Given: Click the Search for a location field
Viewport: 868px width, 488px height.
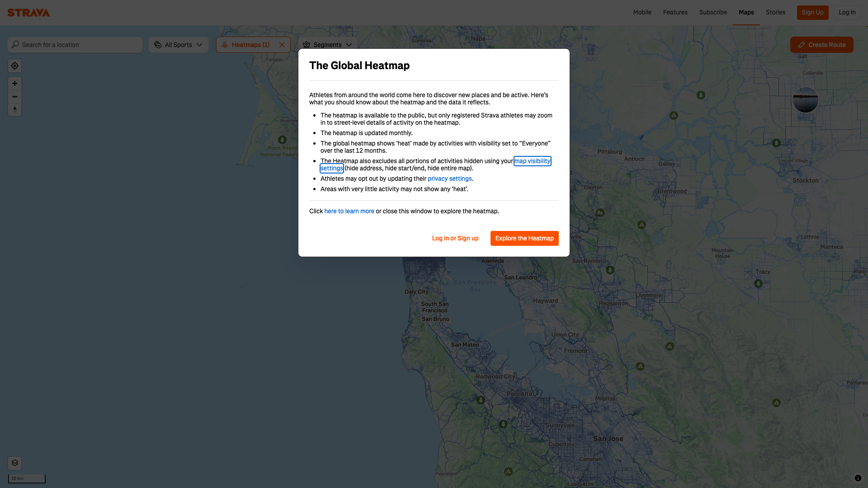Looking at the screenshot, I should click(x=75, y=44).
